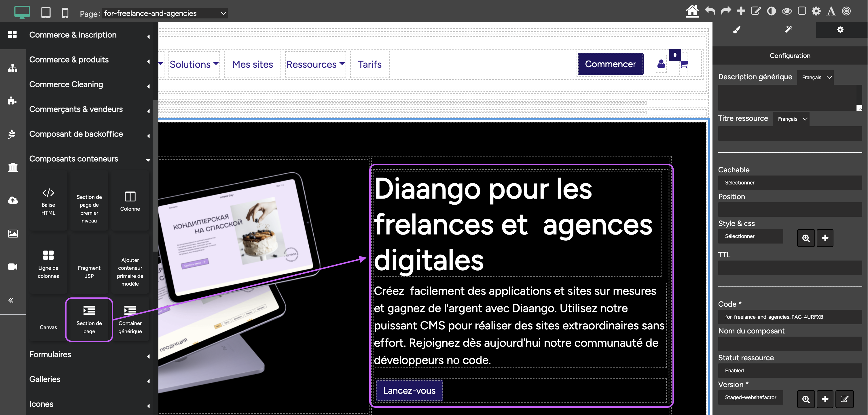Click search icon next to Style & css
868x415 pixels.
point(806,238)
